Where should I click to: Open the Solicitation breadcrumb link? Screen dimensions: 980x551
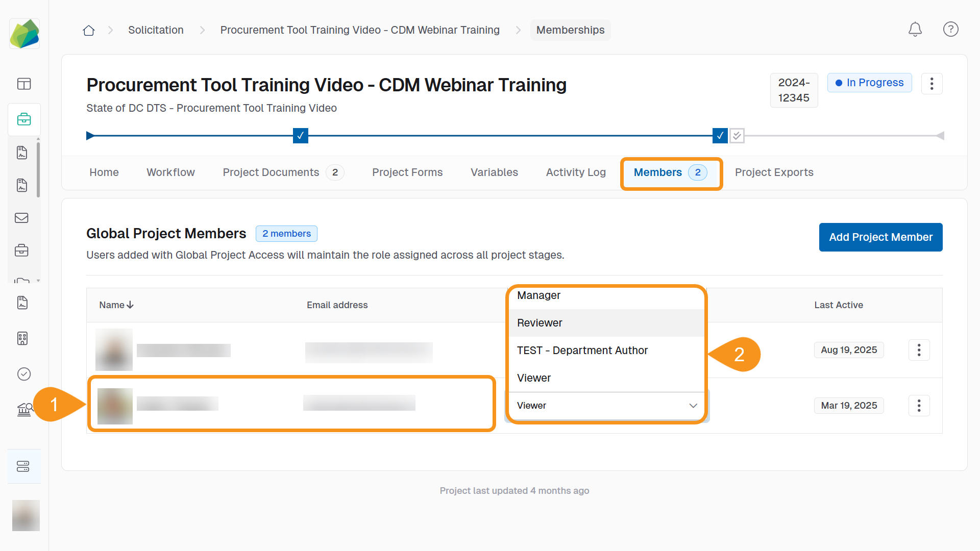(156, 30)
